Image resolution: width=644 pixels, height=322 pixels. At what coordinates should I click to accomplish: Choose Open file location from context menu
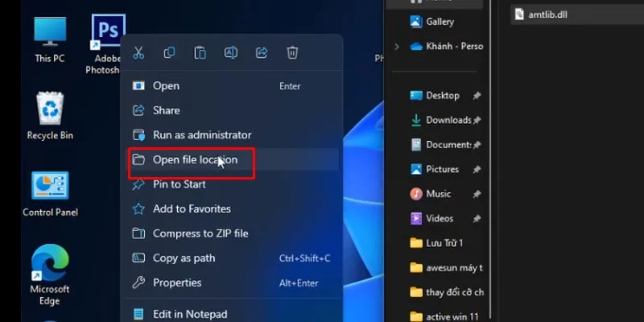pyautogui.click(x=195, y=159)
